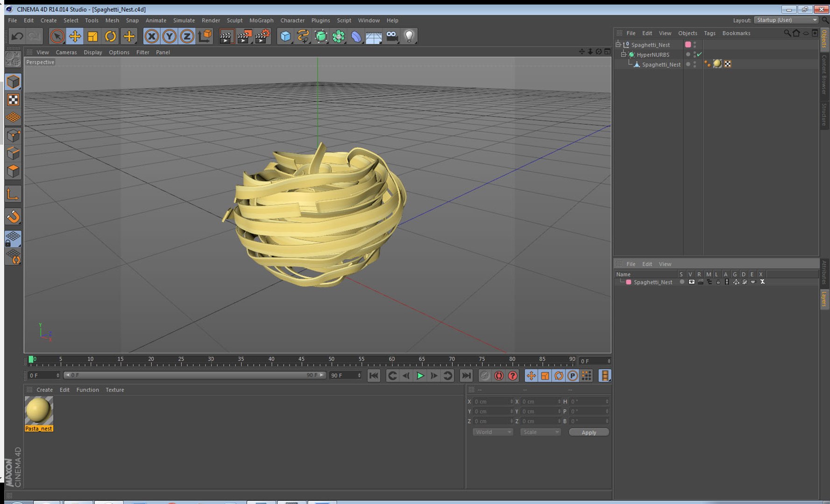This screenshot has height=504, width=830.
Task: Add a Camera object
Action: coord(392,36)
